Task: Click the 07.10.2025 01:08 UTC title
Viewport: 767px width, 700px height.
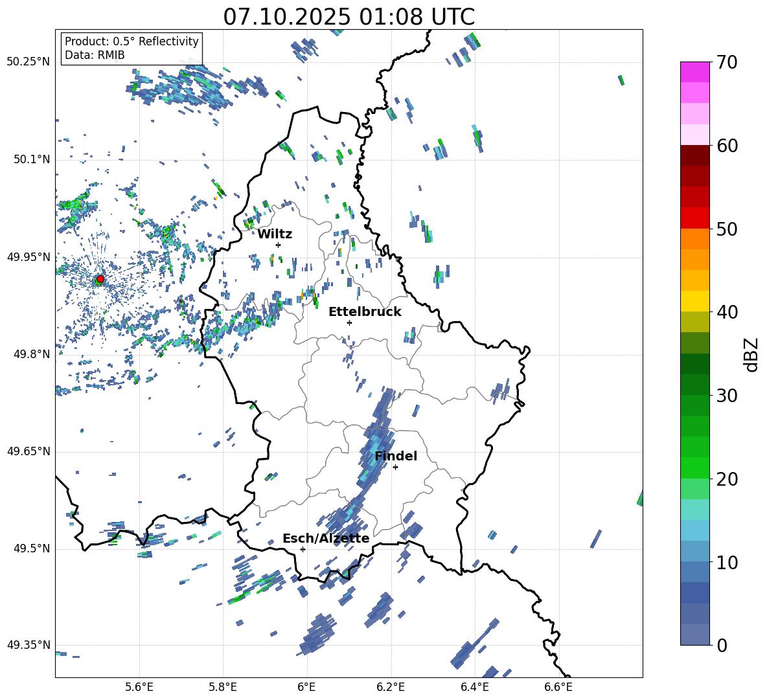Action: (x=349, y=17)
